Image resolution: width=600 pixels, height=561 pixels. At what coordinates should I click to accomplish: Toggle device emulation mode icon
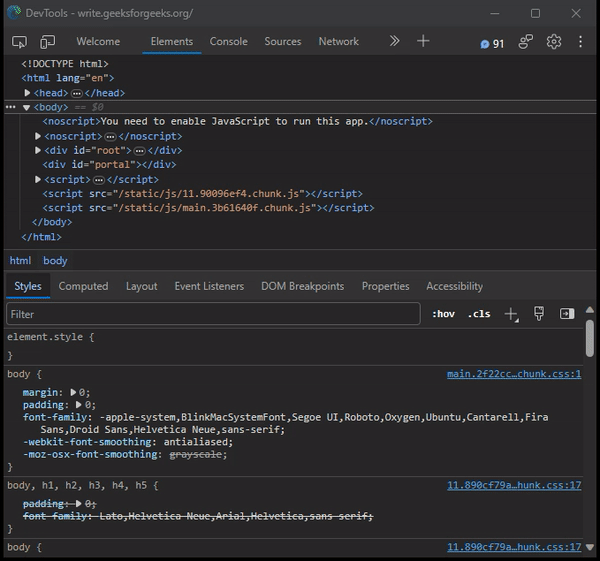(48, 42)
